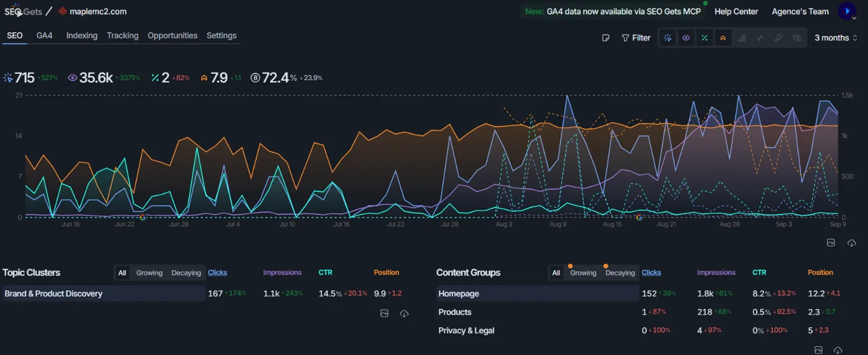Select Decaying in Topic Clusters filter
Viewport: 868px width, 355px height.
[x=186, y=273]
